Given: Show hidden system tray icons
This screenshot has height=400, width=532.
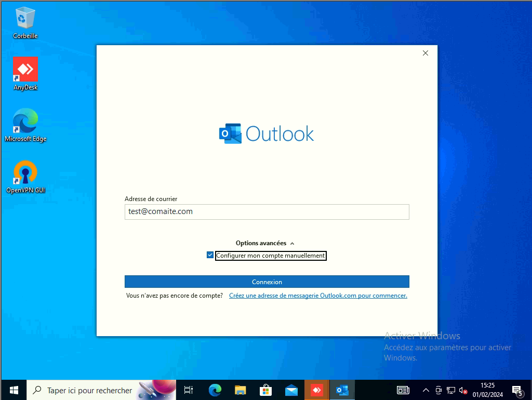Looking at the screenshot, I should pos(426,390).
